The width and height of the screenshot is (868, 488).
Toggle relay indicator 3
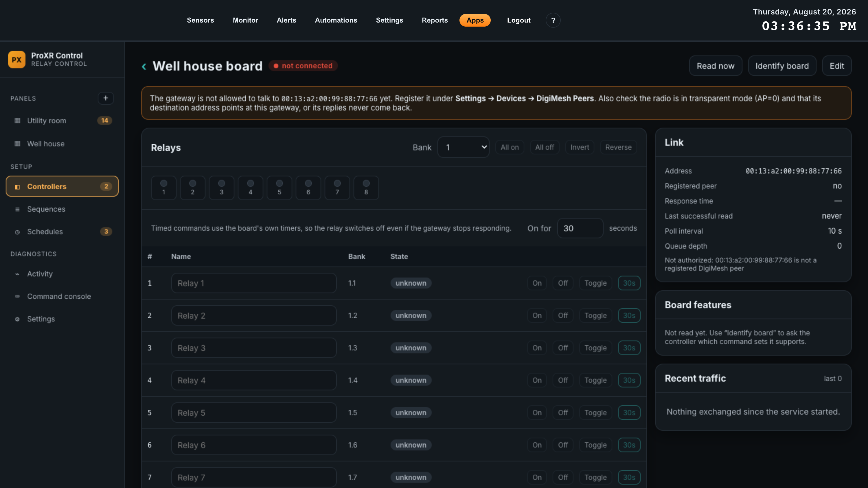221,188
